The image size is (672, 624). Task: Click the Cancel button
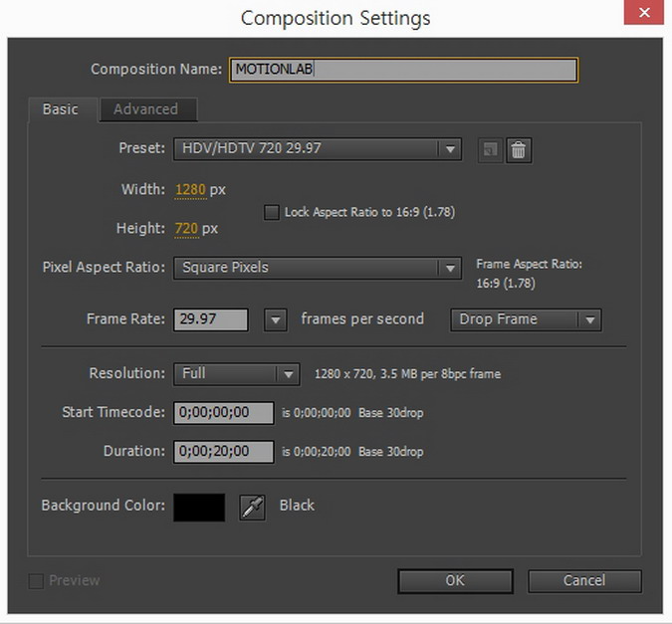584,581
